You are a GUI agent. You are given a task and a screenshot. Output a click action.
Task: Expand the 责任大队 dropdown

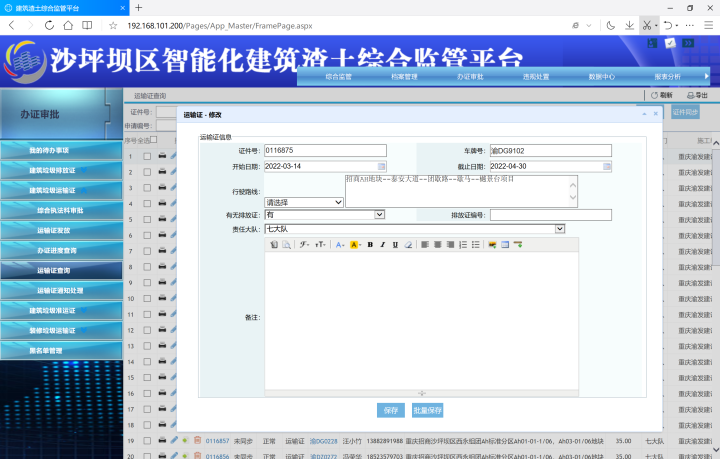pyautogui.click(x=560, y=229)
